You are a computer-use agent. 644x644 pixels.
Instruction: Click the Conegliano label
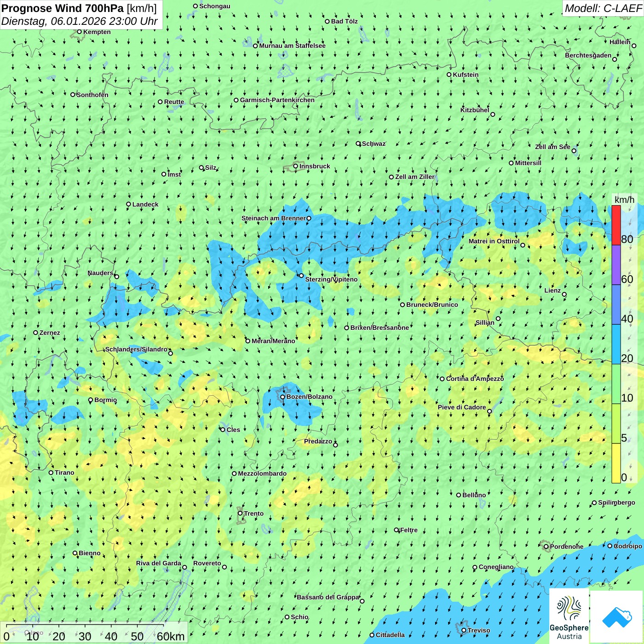click(x=496, y=567)
